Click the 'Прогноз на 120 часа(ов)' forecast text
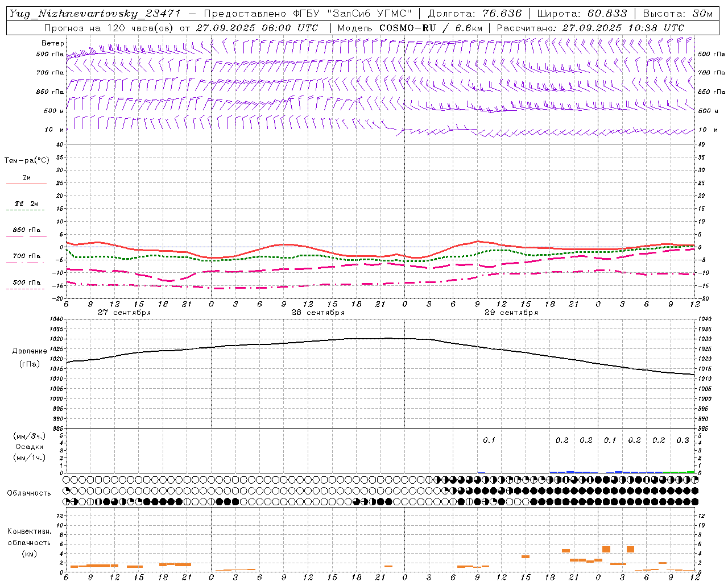This screenshot has height=582, width=728. pyautogui.click(x=110, y=28)
